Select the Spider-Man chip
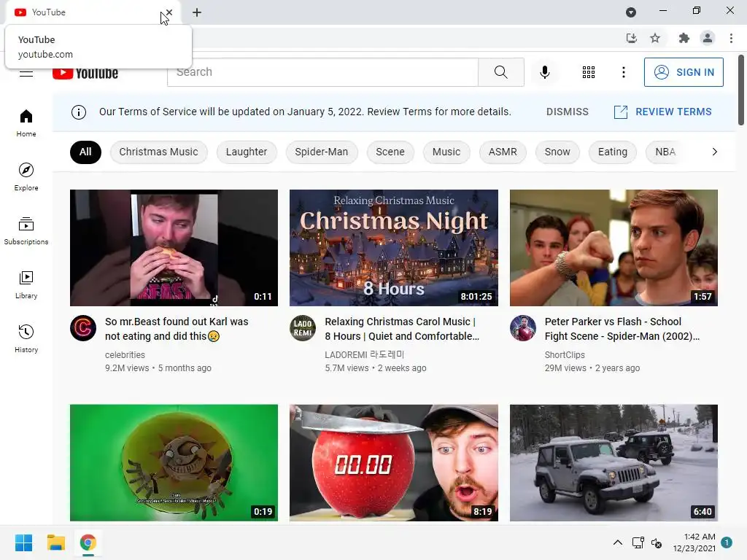Image resolution: width=747 pixels, height=560 pixels. pos(322,152)
